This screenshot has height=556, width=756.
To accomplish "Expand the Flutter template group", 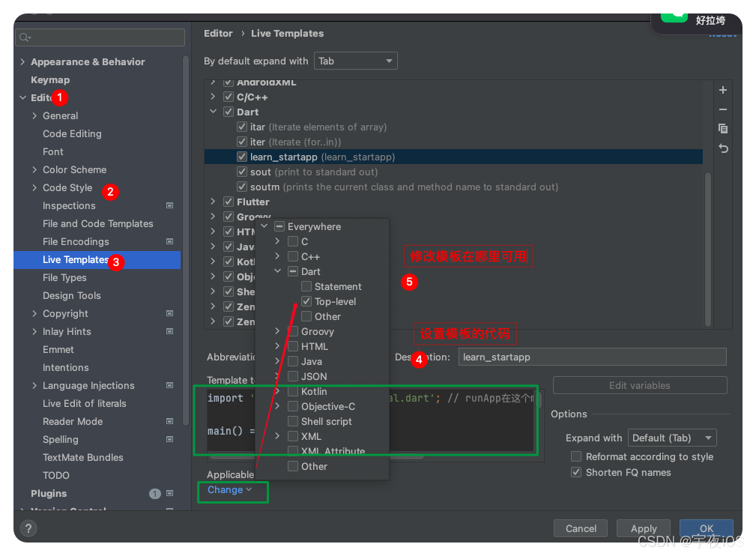I will (213, 202).
